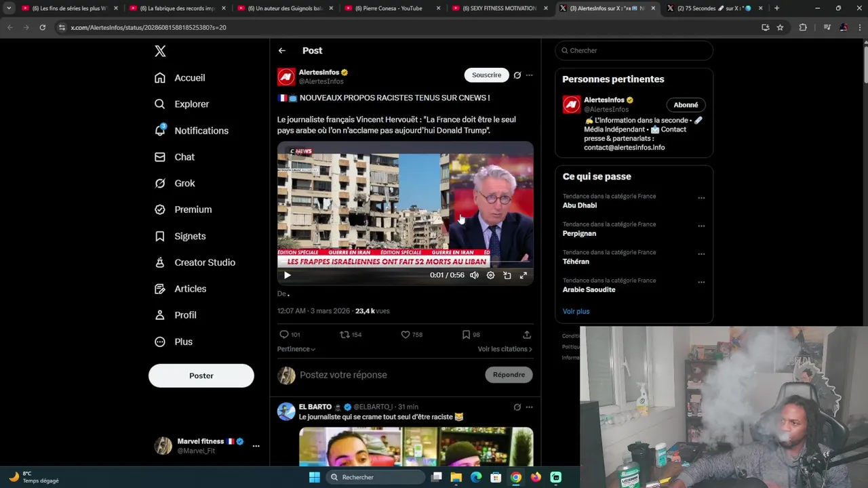Click the Répondre button
868x488 pixels.
[509, 375]
